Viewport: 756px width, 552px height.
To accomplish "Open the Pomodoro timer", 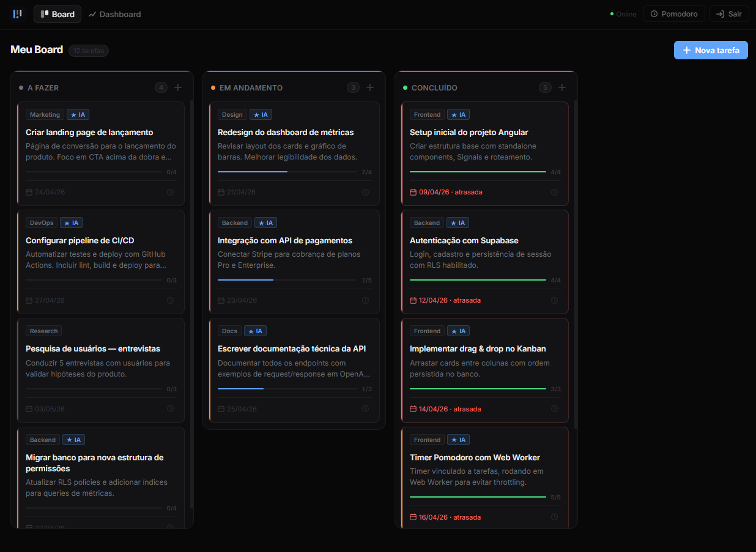I will point(673,14).
